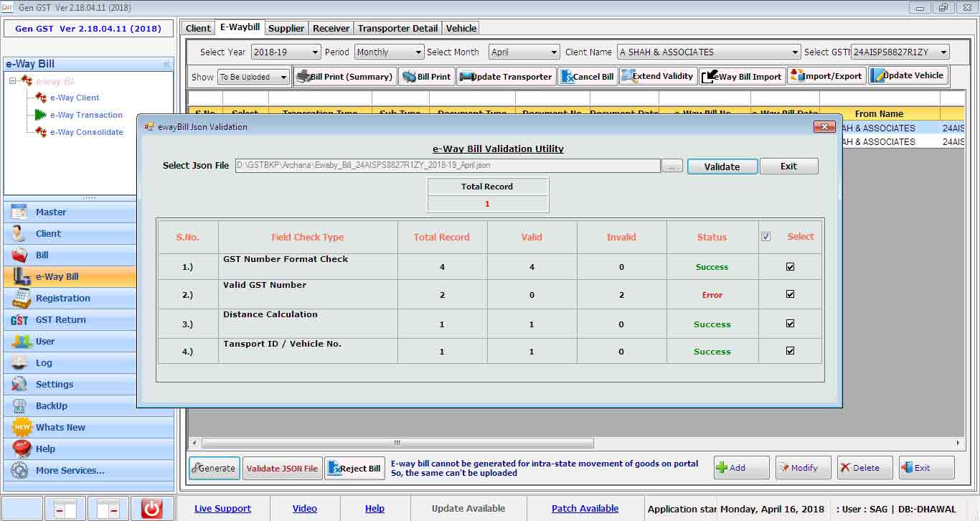Open the Live Support link
This screenshot has height=521, width=980.
point(222,509)
